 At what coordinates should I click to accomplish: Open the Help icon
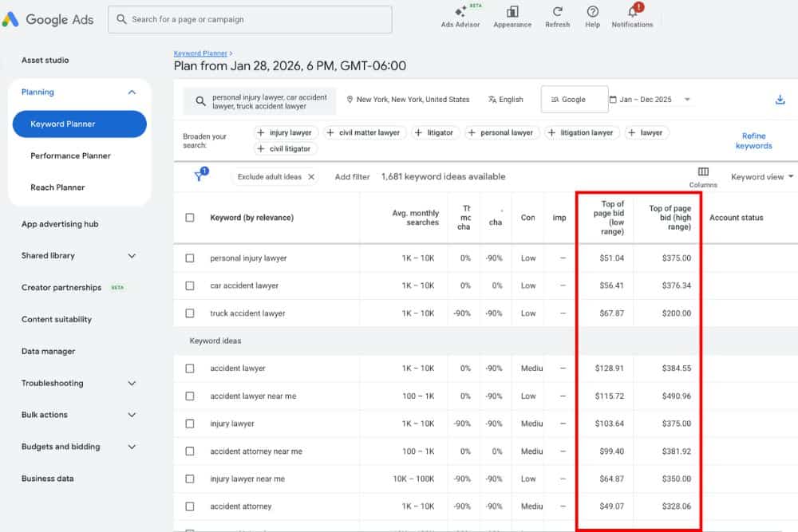[x=592, y=11]
